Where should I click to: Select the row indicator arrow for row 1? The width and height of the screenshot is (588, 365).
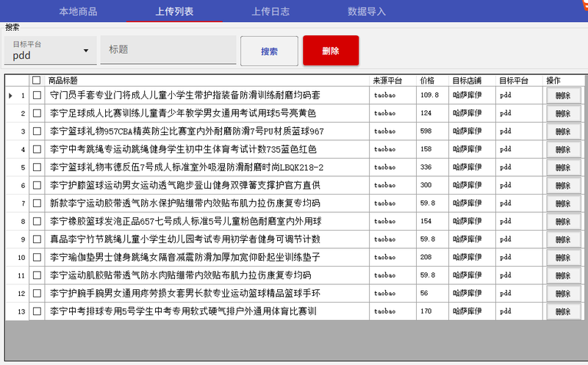[x=10, y=95]
